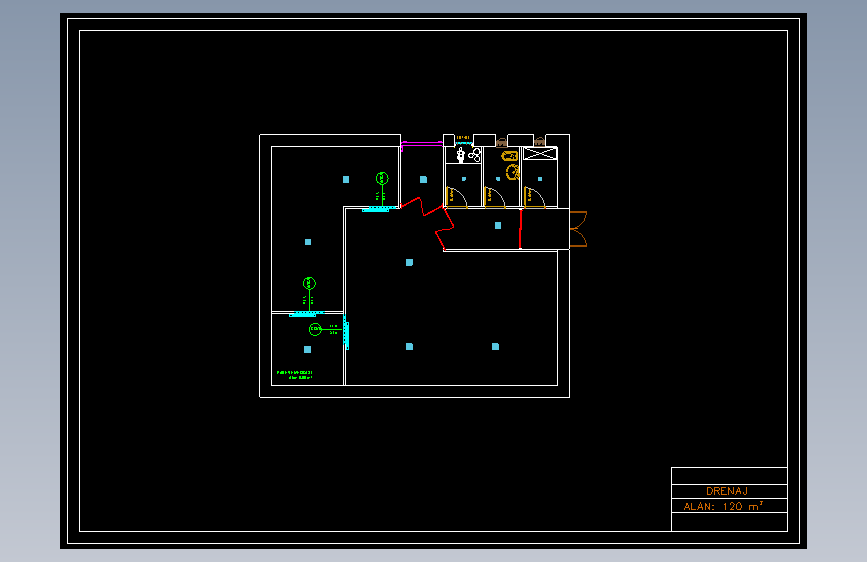Image resolution: width=867 pixels, height=562 pixels.
Task: Select the small yellow label above the first stall
Action: [463, 137]
